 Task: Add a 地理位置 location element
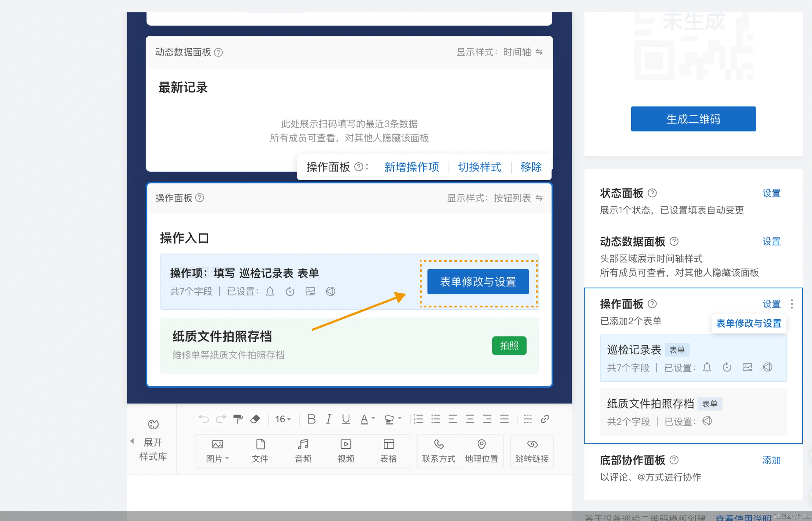coord(481,451)
